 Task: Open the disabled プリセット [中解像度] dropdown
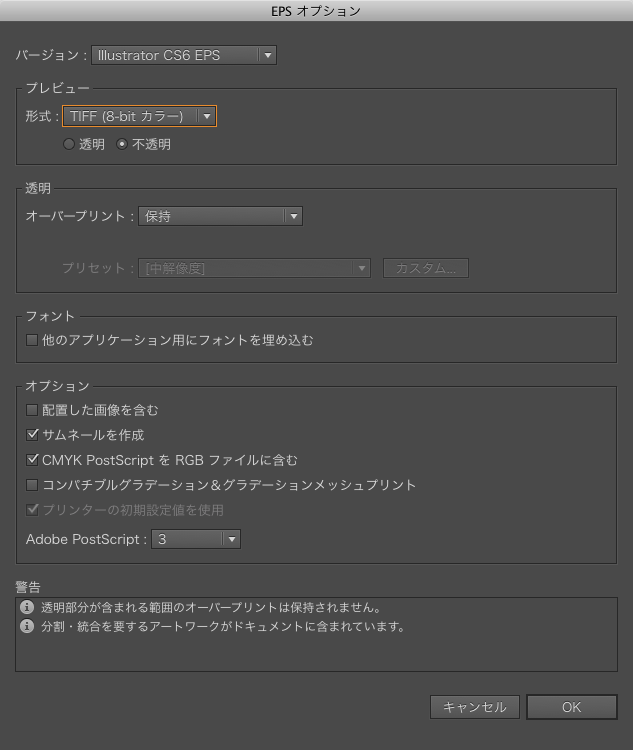click(255, 268)
